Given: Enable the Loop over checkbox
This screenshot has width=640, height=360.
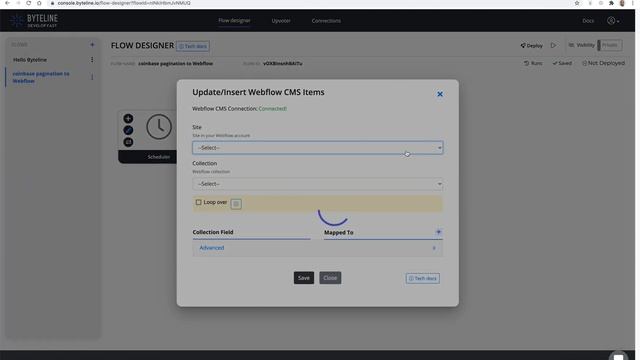Looking at the screenshot, I should (x=198, y=202).
